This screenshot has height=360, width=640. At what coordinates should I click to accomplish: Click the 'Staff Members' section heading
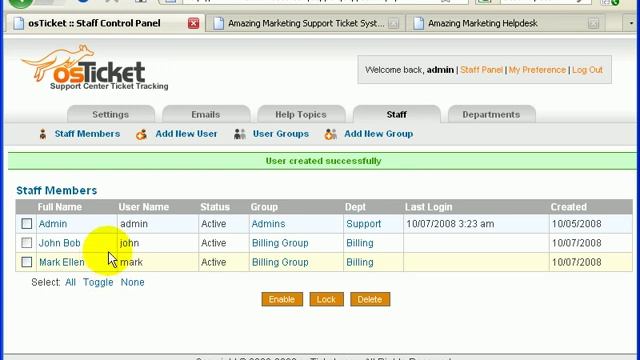point(57,190)
